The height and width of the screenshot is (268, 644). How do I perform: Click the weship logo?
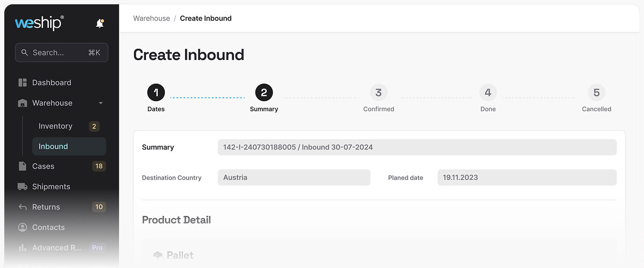pos(39,23)
